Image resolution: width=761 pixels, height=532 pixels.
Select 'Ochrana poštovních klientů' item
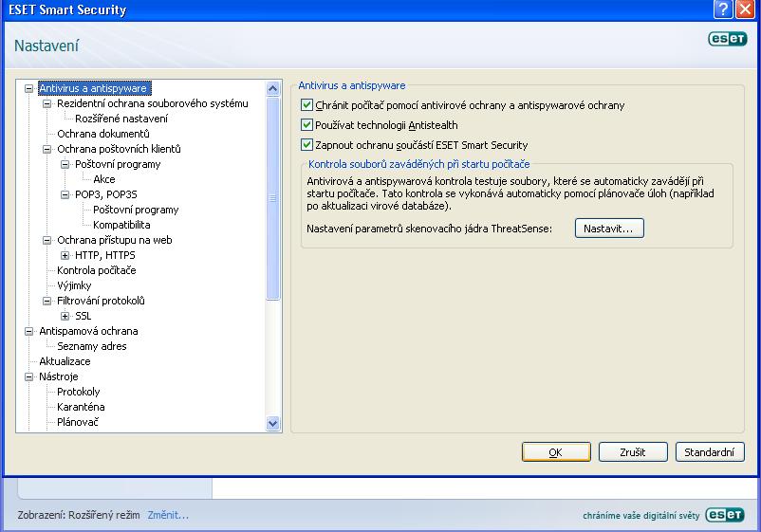point(119,149)
